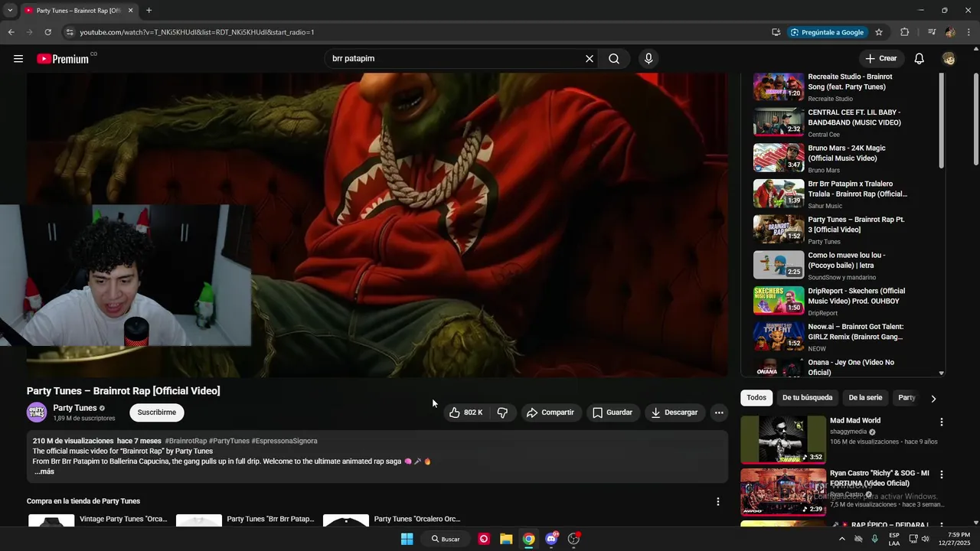Go to YouTube Premium home logo

pyautogui.click(x=63, y=59)
